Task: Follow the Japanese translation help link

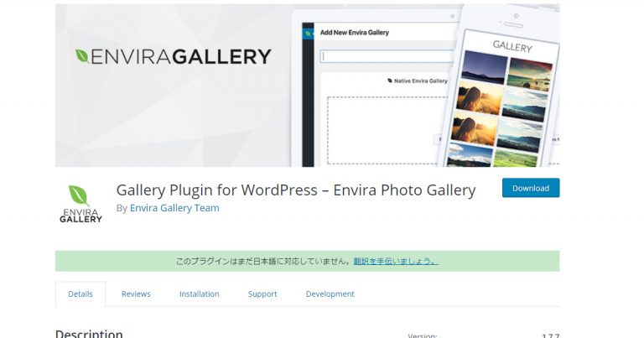Action: click(x=395, y=261)
